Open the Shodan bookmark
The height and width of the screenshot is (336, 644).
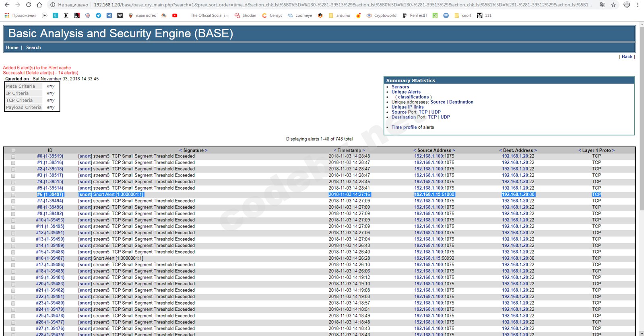click(x=246, y=15)
